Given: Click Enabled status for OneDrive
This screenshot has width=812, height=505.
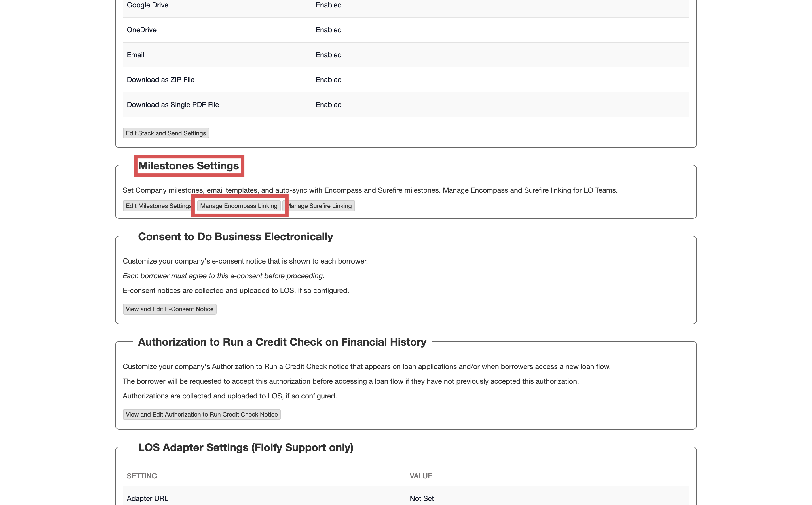Looking at the screenshot, I should (329, 30).
